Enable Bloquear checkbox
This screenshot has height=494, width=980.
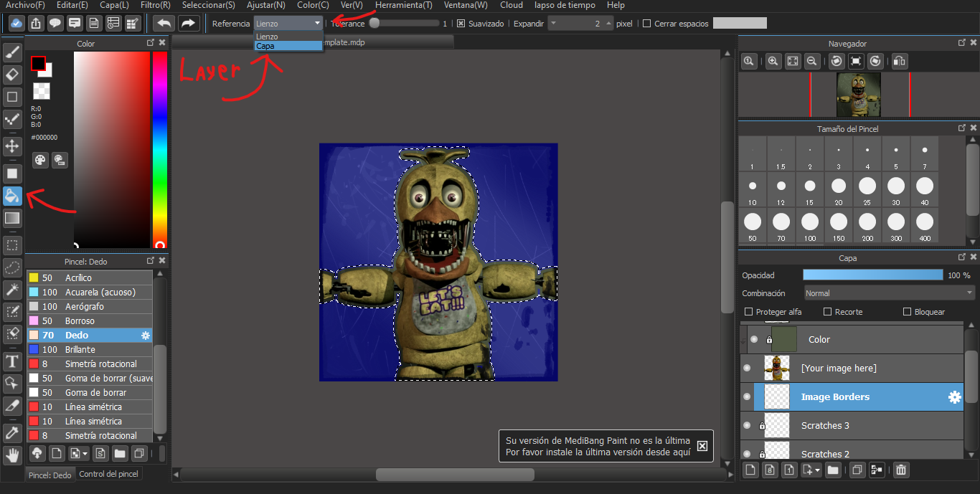(x=907, y=312)
